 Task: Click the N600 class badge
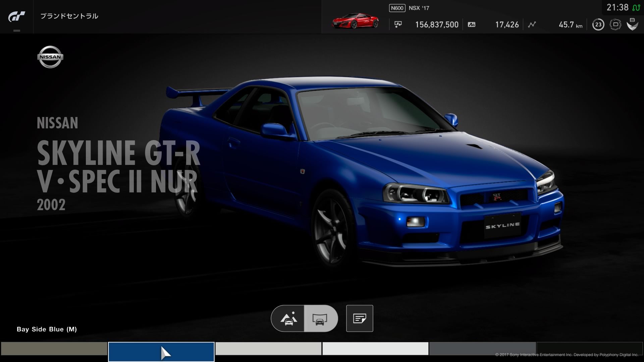[x=397, y=8]
